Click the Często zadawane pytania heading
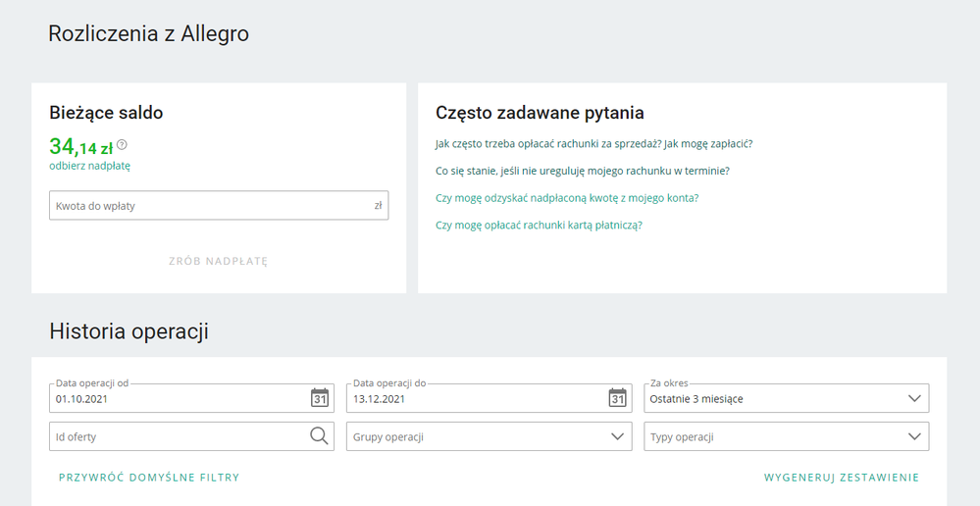 point(540,113)
